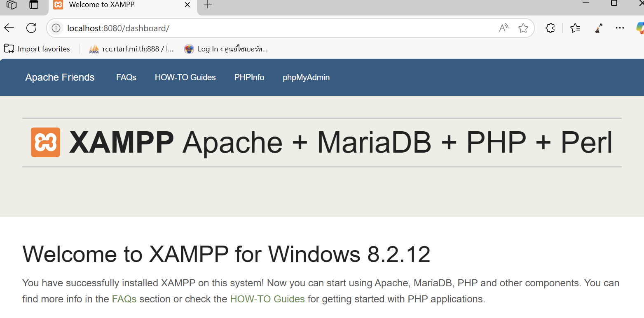Click the browser profile avatar

(599, 28)
